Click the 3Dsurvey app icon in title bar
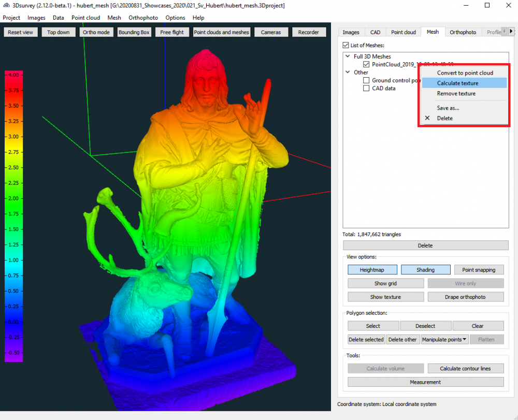 (6, 5)
